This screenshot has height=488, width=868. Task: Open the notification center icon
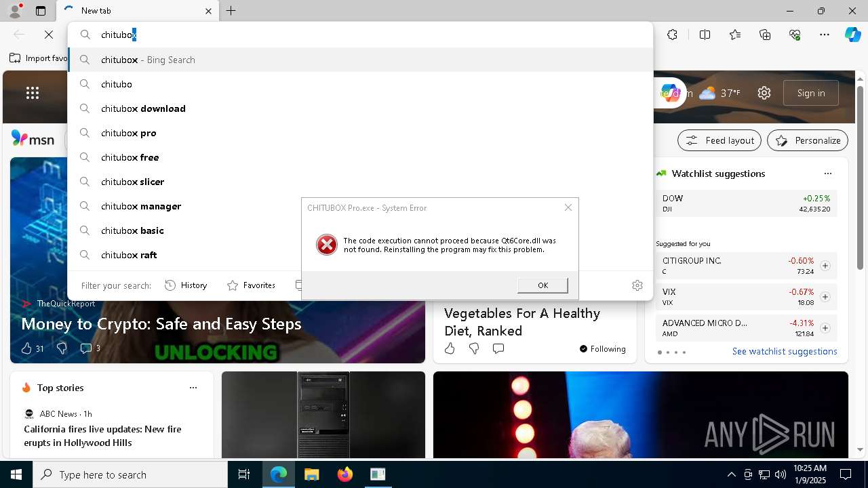[846, 474]
